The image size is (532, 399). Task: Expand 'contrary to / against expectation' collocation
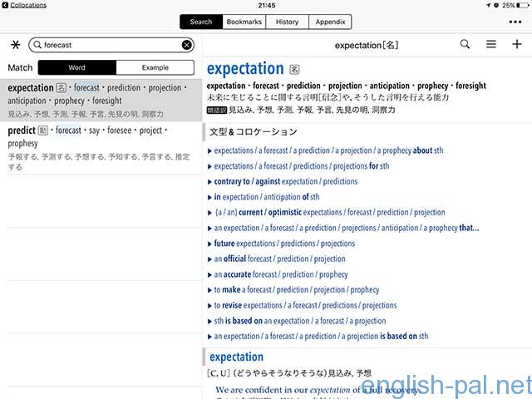[x=285, y=181]
